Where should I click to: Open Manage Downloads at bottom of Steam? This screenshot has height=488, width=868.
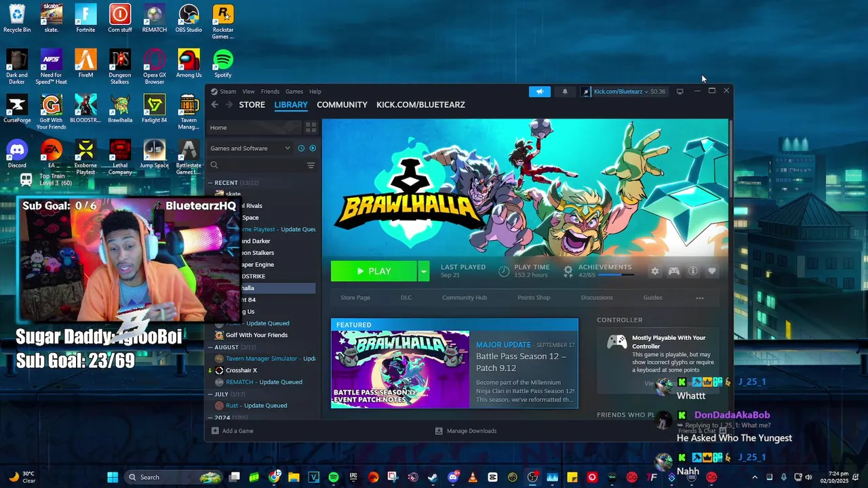(465, 430)
